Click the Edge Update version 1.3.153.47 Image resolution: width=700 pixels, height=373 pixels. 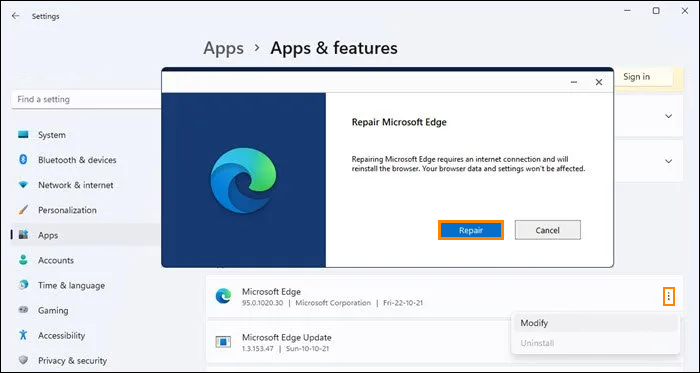point(258,348)
